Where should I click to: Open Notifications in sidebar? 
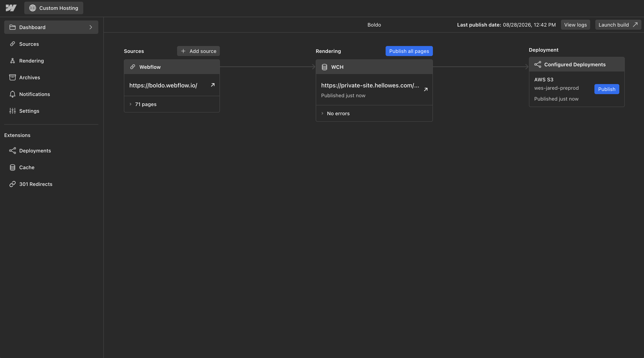tap(51, 94)
